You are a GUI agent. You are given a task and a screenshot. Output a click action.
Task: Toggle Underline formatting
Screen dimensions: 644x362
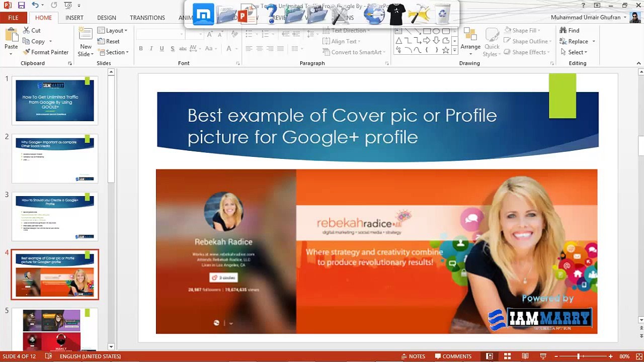coord(162,49)
